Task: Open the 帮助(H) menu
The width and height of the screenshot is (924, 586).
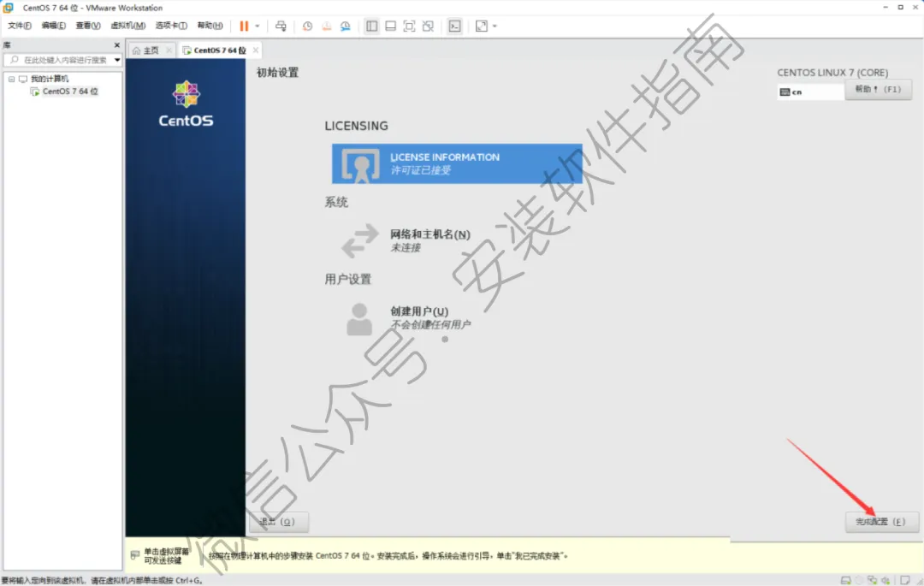Action: click(x=210, y=26)
